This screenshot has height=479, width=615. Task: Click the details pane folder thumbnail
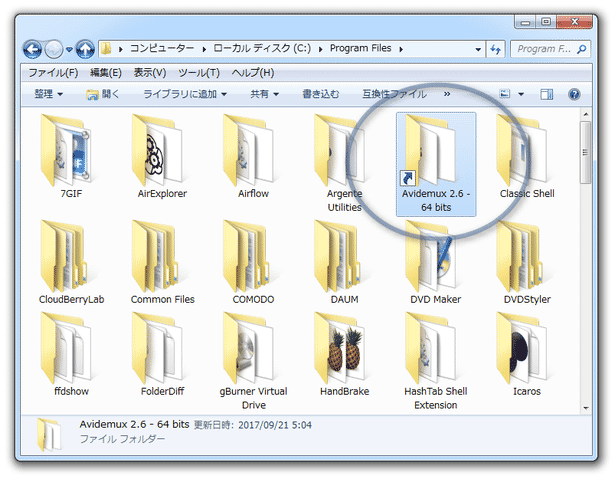pyautogui.click(x=49, y=434)
